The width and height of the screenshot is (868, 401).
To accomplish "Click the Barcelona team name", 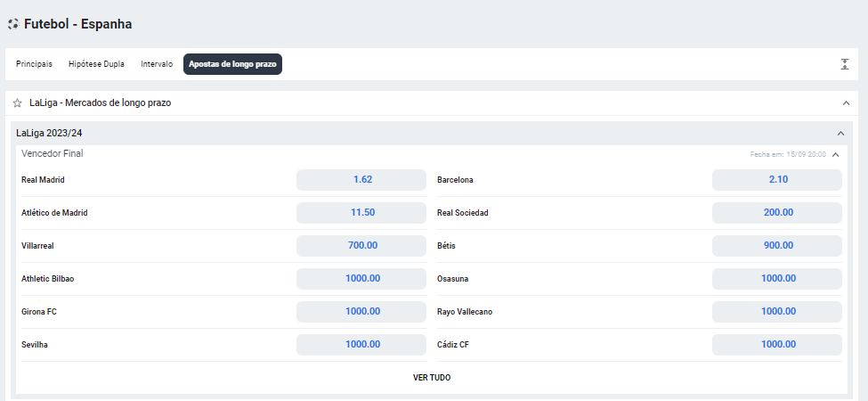I will (455, 180).
